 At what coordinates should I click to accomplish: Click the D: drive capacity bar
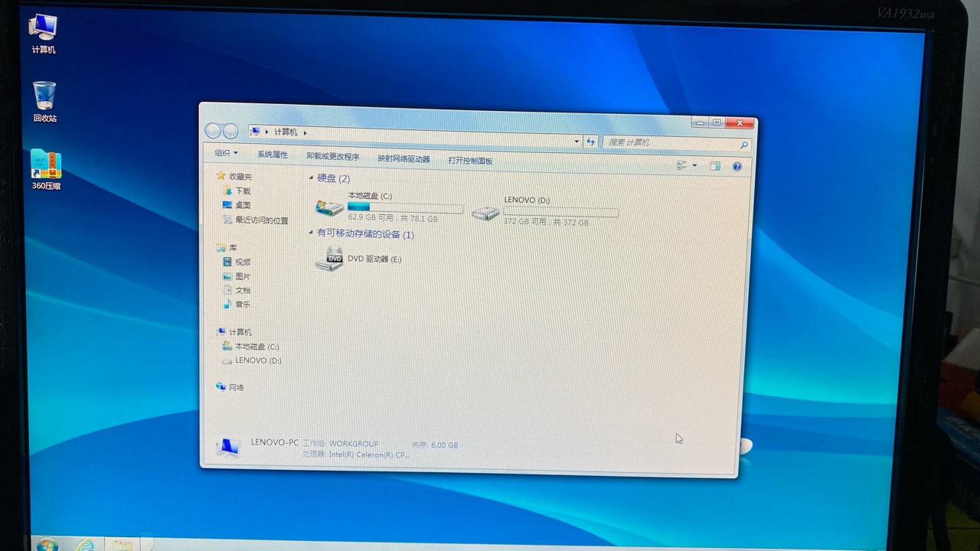pyautogui.click(x=561, y=212)
